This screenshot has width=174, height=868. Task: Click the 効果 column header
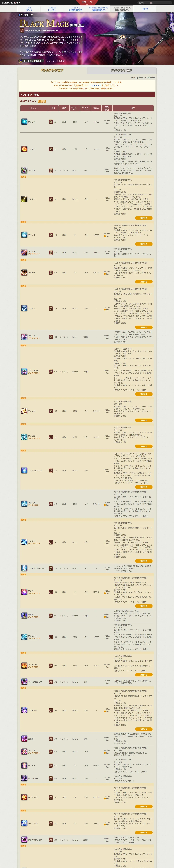[133, 108]
